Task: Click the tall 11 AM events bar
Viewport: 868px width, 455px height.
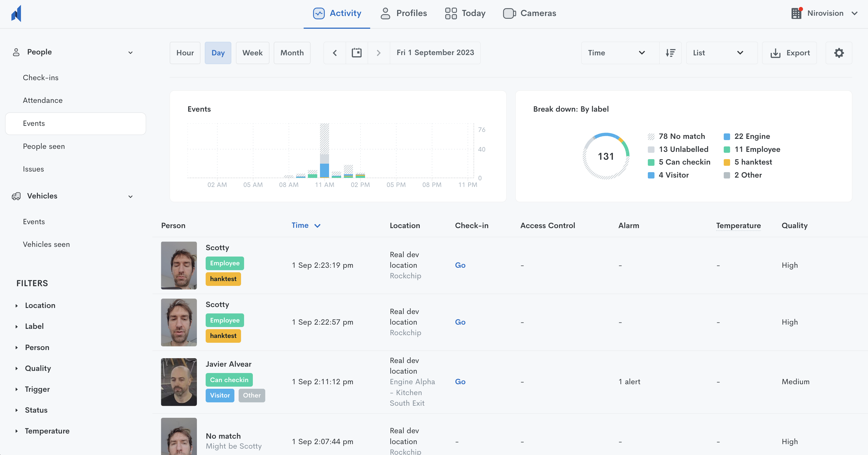Action: pyautogui.click(x=325, y=150)
